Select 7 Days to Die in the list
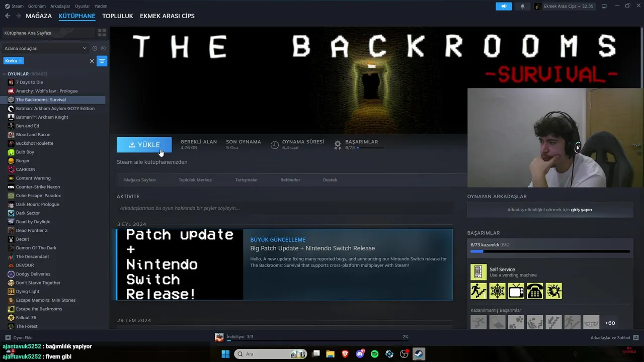Screen dimensions: 644x362 coord(29,82)
